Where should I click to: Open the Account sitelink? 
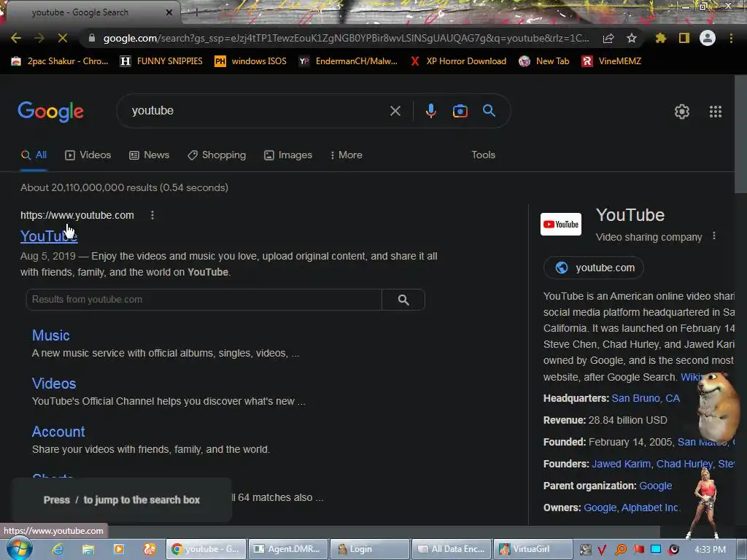pos(58,432)
